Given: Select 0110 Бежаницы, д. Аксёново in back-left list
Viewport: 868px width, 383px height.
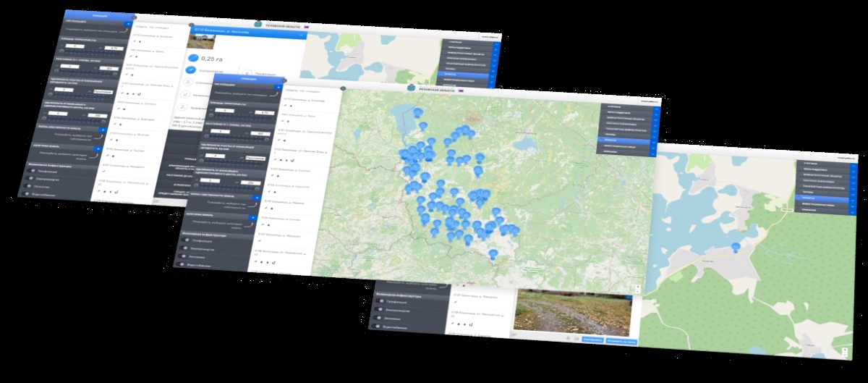Looking at the screenshot, I should pos(153,35).
